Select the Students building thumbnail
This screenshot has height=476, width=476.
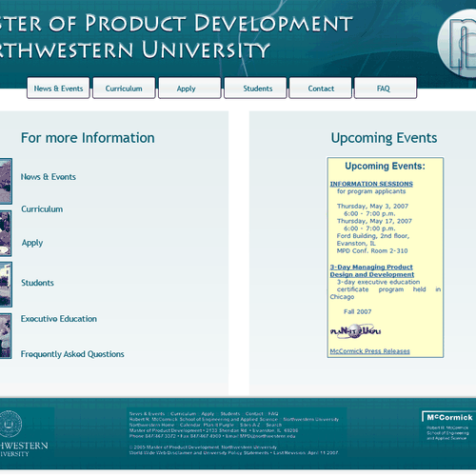click(x=6, y=285)
